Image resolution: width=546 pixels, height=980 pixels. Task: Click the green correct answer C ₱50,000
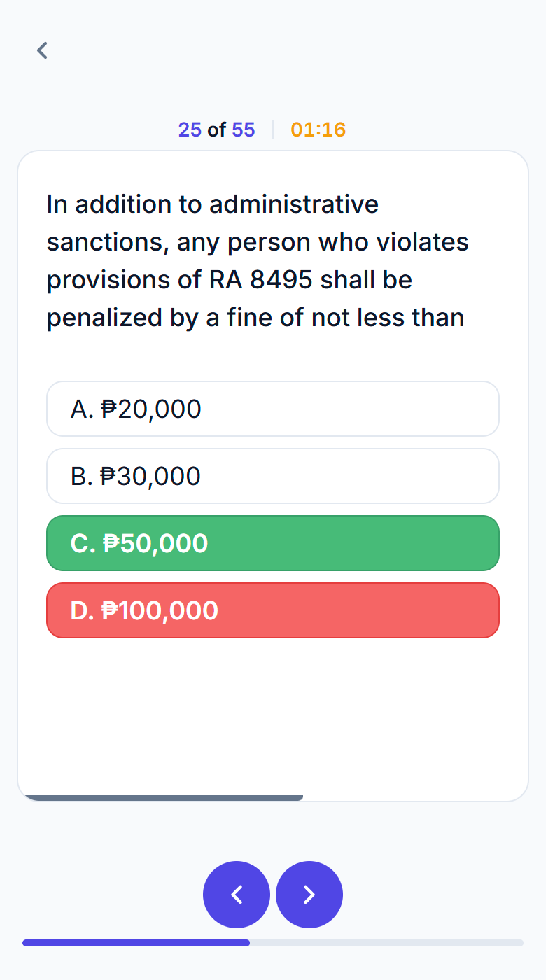[x=273, y=542]
